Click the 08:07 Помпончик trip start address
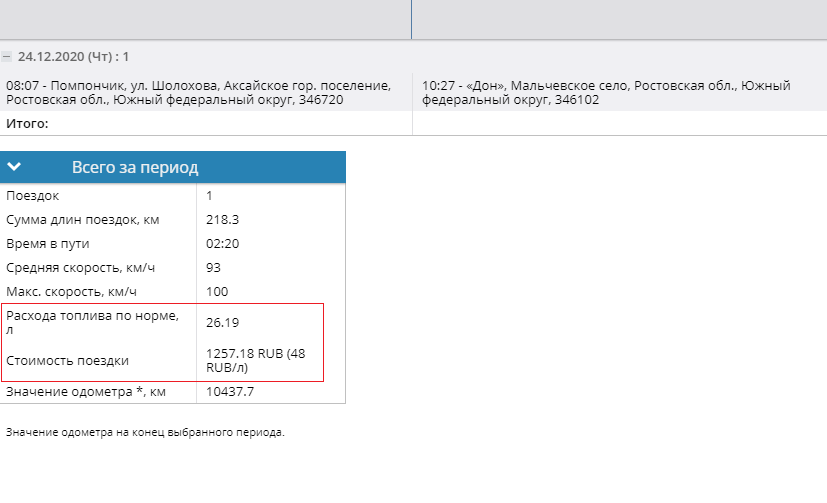This screenshot has height=503, width=827. 198,92
